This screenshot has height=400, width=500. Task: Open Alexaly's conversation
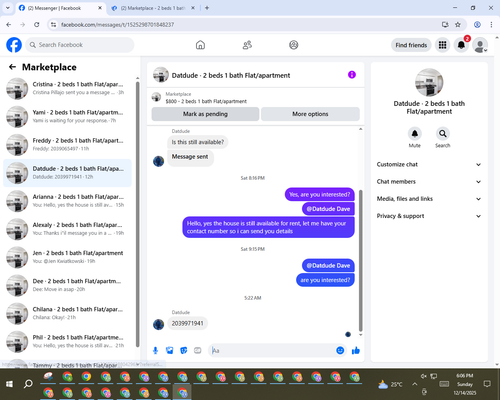[x=67, y=229]
